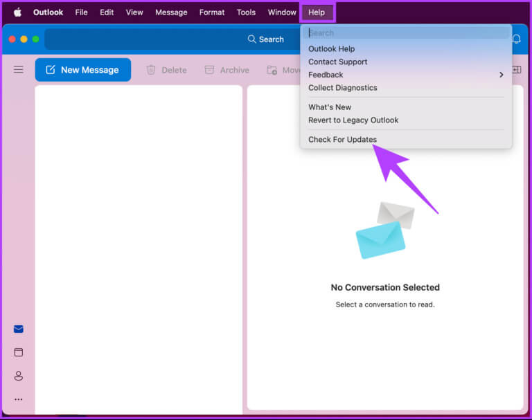Click the Outlook search bar
532x420 pixels.
(x=172, y=39)
